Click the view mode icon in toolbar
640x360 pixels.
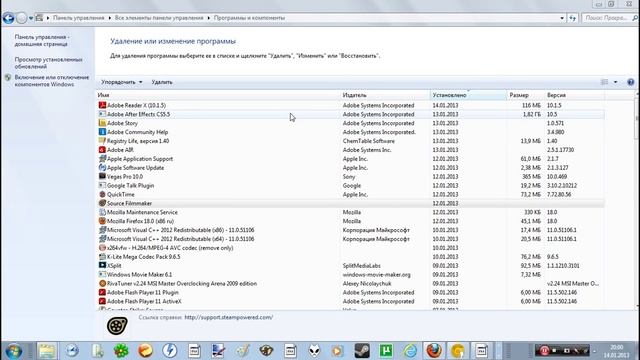point(604,82)
